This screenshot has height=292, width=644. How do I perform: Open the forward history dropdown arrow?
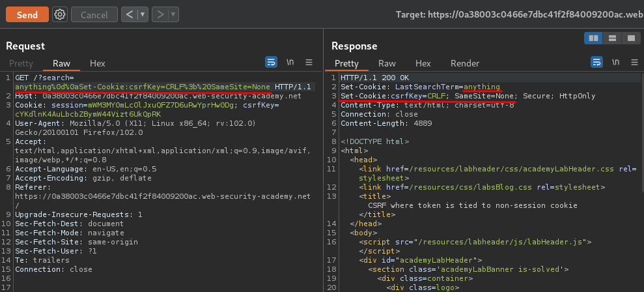(x=173, y=15)
